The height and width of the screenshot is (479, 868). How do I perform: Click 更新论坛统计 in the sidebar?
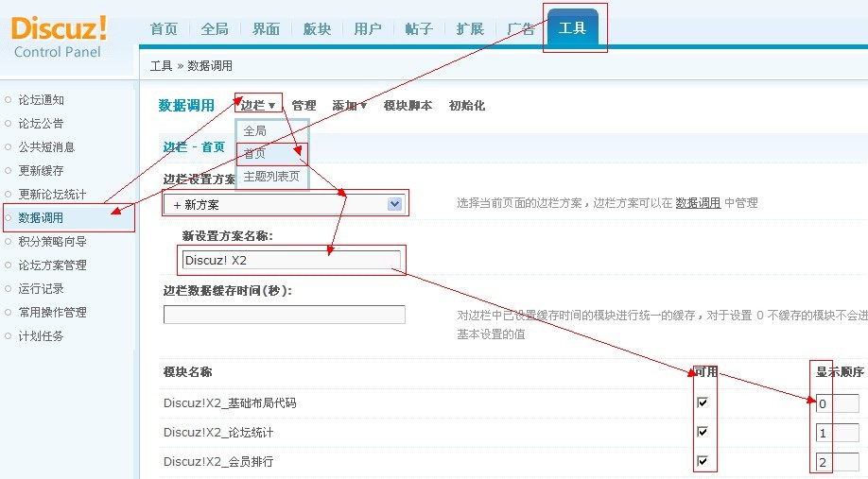click(x=52, y=194)
